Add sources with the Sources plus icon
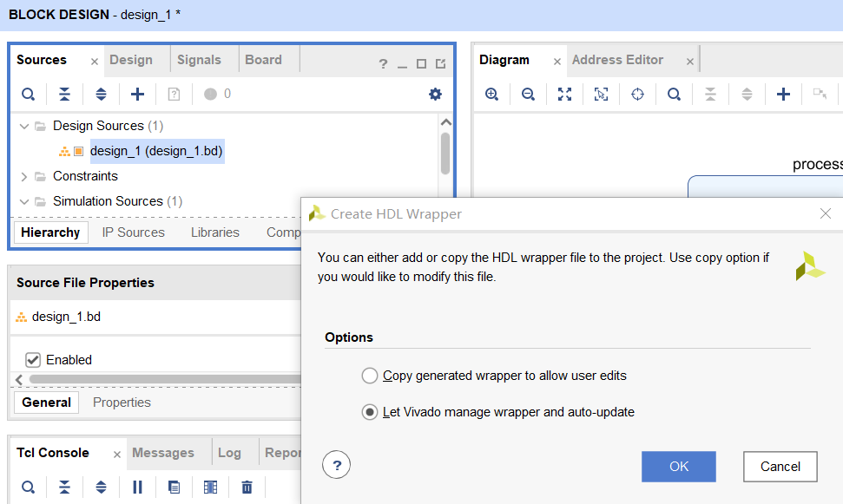 [138, 94]
